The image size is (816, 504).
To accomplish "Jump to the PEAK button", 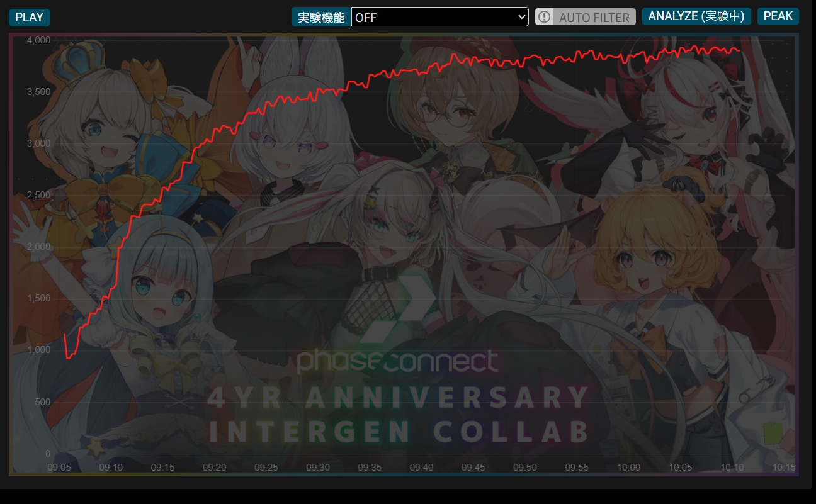I will click(x=778, y=16).
